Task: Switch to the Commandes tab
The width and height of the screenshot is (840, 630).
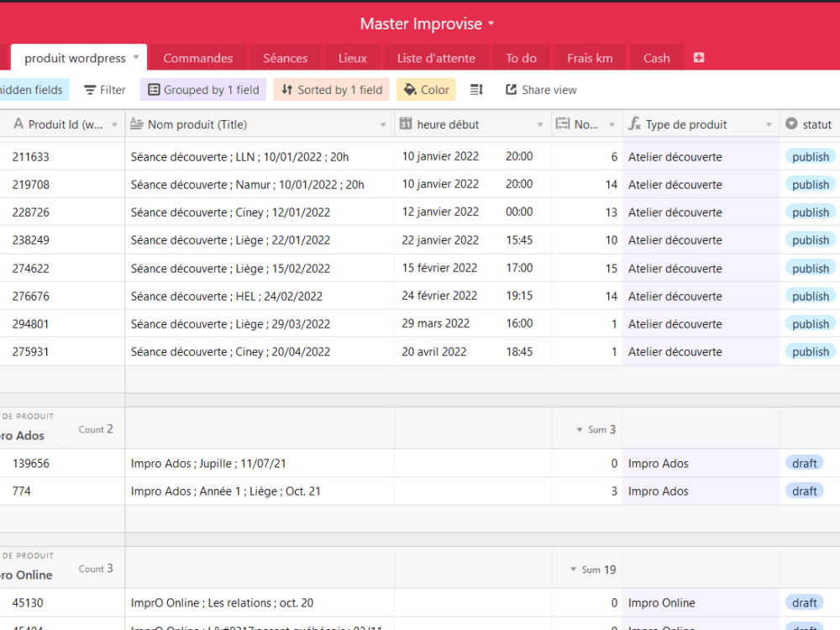Action: pos(197,59)
